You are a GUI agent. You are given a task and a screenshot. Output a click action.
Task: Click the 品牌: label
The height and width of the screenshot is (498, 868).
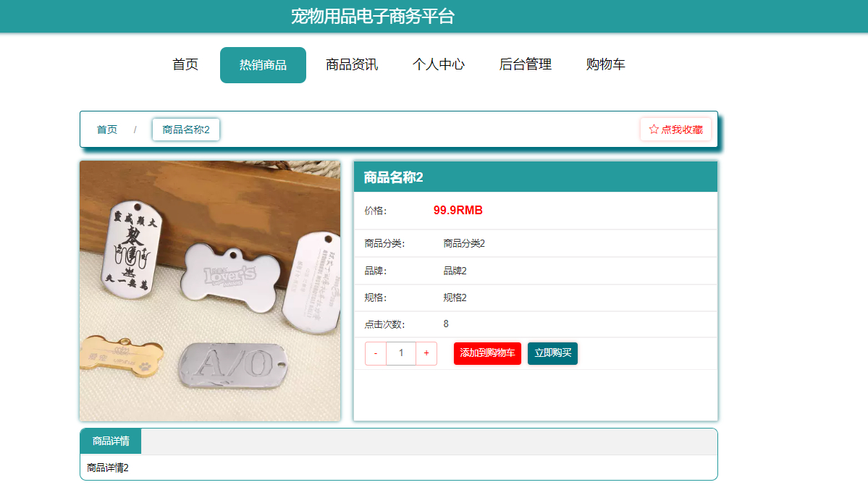point(375,271)
